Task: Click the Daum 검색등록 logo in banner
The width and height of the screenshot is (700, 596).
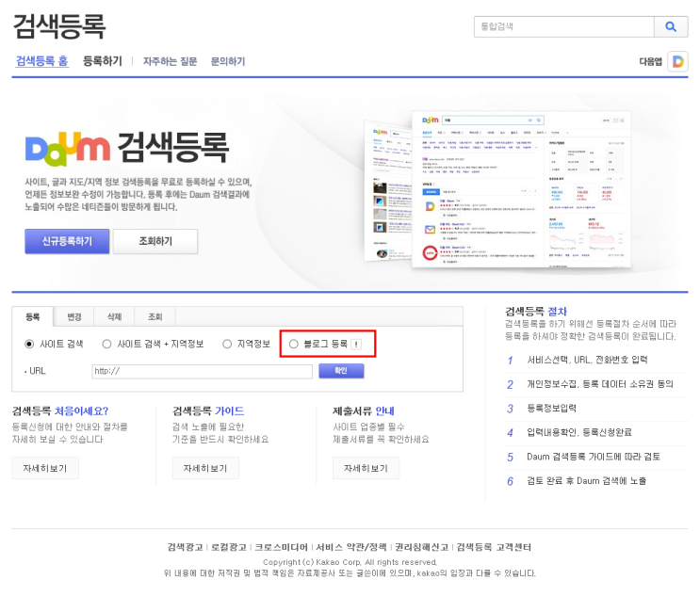Action: [127, 148]
